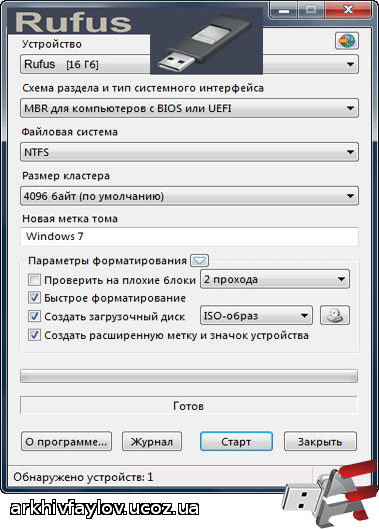Screen dimensions: 379x529
Task: Click the Закрыть button
Action: [x=320, y=441]
